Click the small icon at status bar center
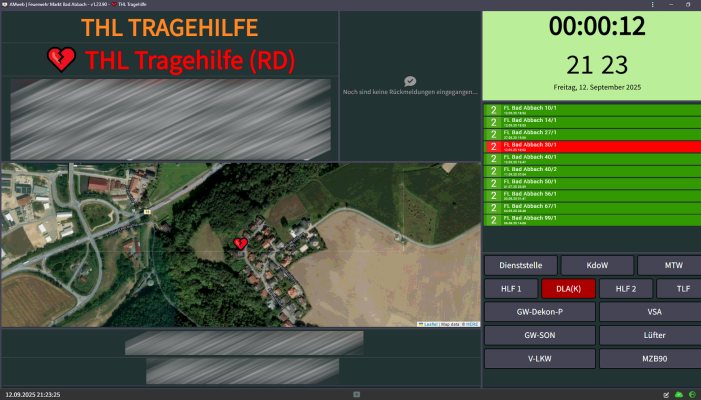Image resolution: width=701 pixels, height=400 pixels. [357, 394]
